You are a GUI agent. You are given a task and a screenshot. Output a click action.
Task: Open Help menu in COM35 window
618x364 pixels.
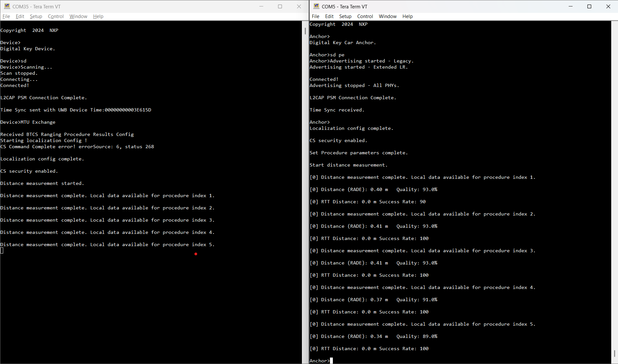coord(98,16)
